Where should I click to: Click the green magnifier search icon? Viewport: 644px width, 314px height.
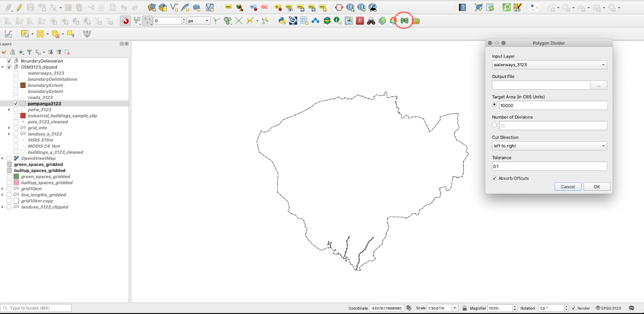point(506,7)
